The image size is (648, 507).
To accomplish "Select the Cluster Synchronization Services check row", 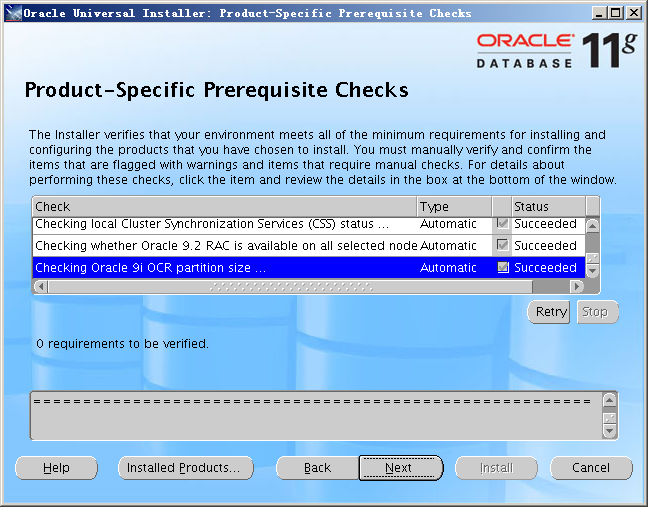I will (224, 224).
